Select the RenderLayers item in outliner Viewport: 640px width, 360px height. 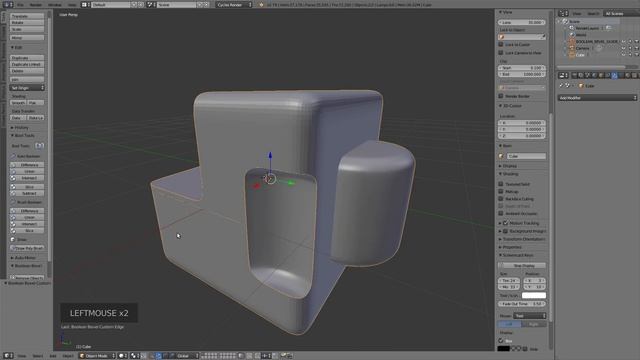(x=587, y=28)
